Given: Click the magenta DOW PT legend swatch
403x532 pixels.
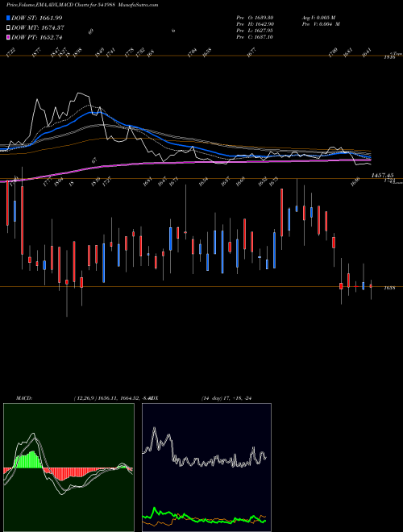Looking at the screenshot, I should pos(8,37).
